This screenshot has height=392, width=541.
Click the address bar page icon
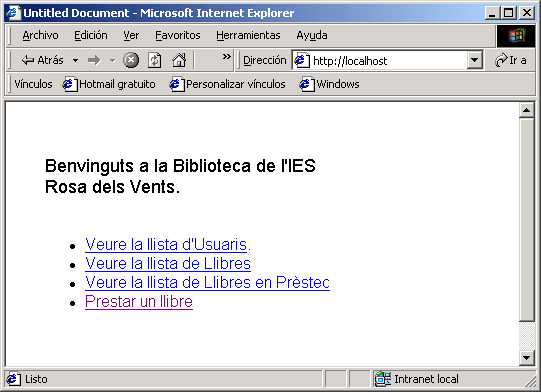[x=302, y=60]
